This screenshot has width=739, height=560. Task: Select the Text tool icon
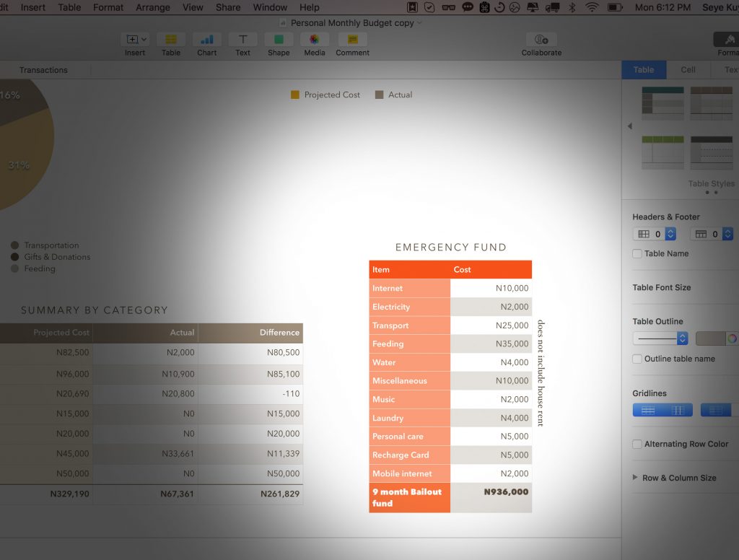pyautogui.click(x=242, y=40)
